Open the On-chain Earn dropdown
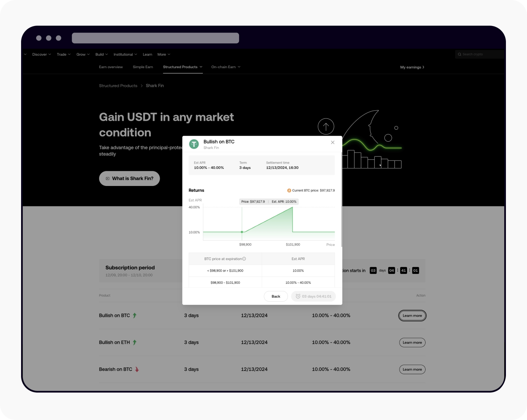 coord(226,67)
